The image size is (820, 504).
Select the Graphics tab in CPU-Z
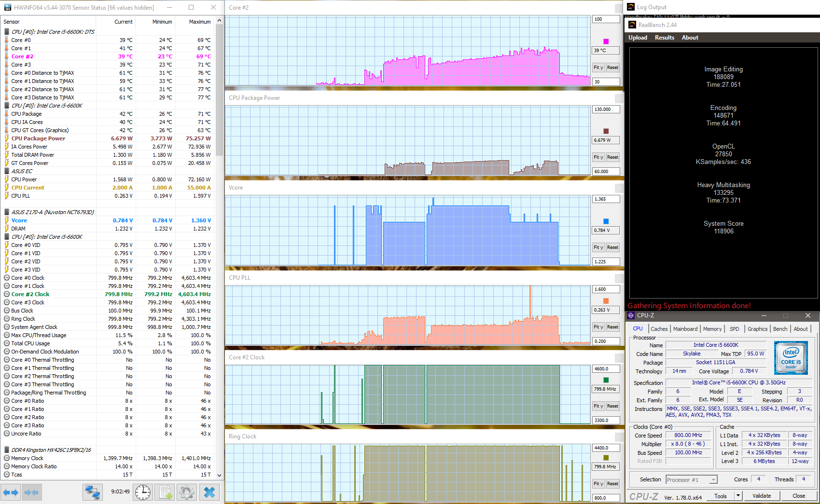(757, 329)
